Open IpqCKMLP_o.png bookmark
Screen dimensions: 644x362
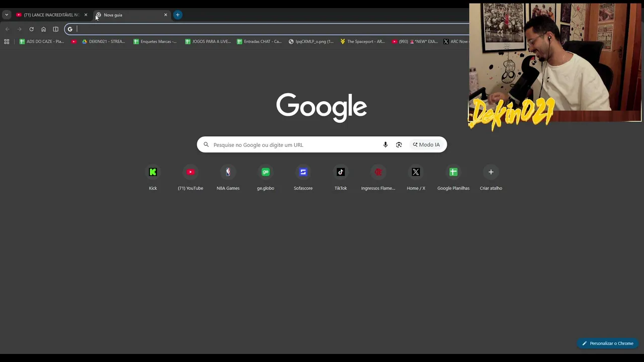(311, 42)
